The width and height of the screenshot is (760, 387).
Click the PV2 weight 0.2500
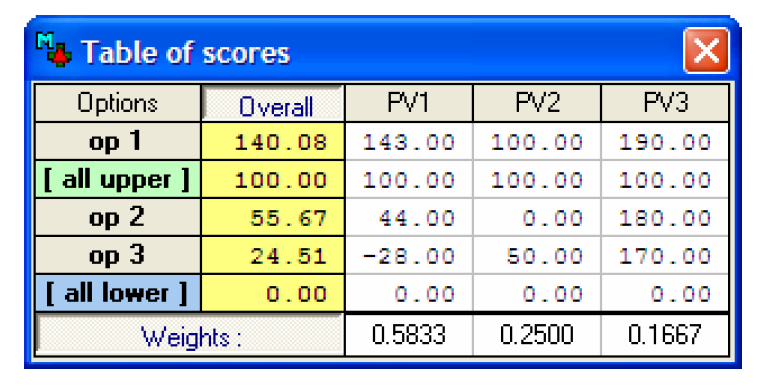[537, 335]
